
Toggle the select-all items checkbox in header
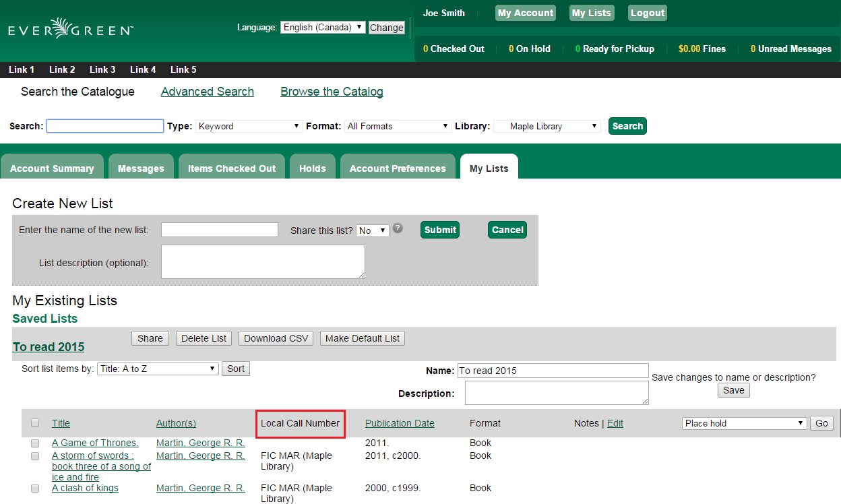coord(35,422)
